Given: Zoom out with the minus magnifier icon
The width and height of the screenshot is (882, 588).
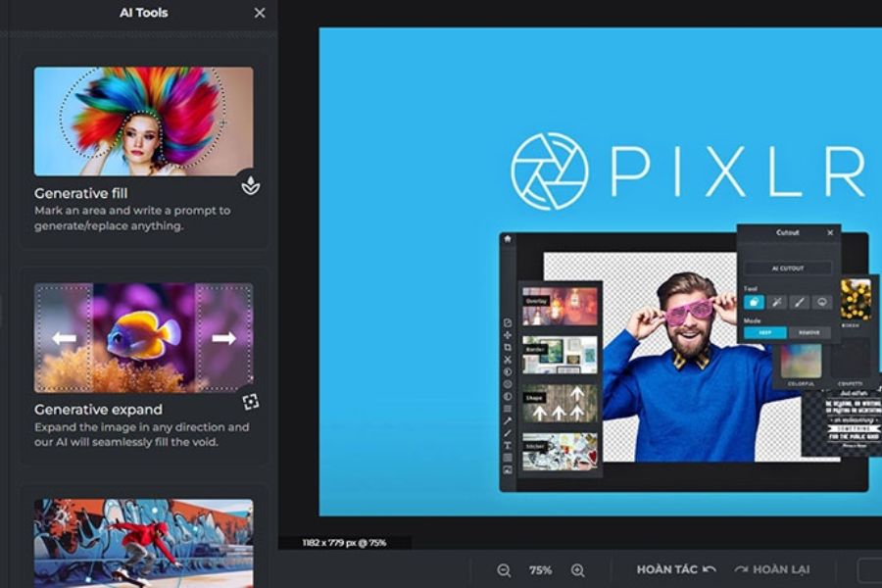Looking at the screenshot, I should [x=504, y=570].
